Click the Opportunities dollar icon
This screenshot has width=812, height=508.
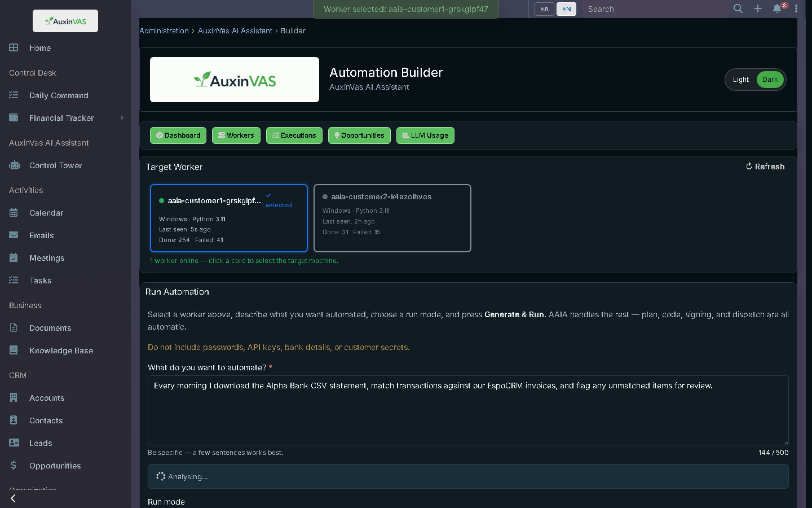[x=14, y=466]
